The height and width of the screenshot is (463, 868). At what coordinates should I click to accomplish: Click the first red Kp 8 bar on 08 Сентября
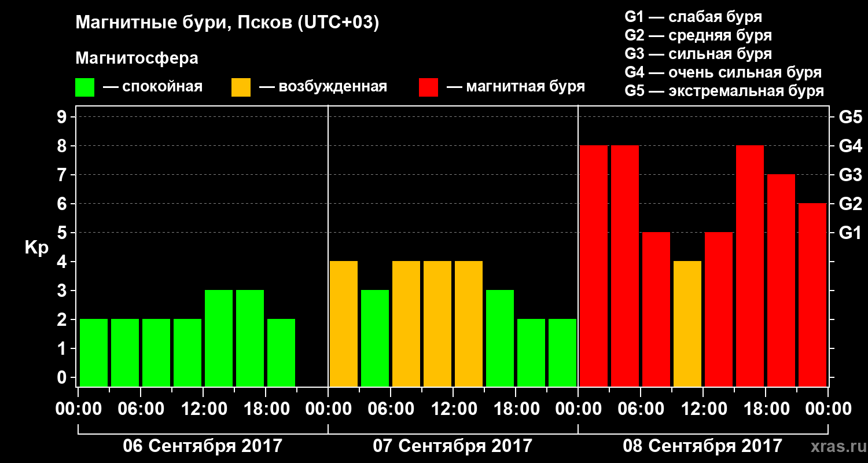(x=594, y=266)
